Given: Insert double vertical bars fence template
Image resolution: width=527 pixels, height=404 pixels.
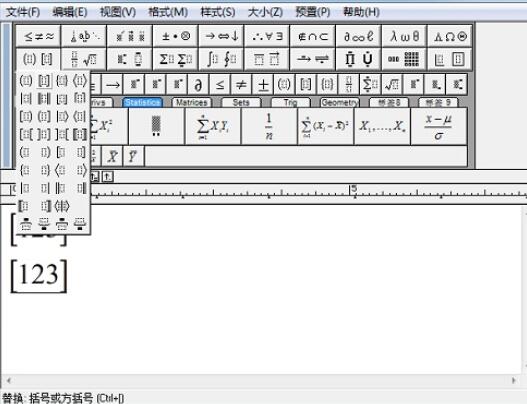Looking at the screenshot, I should (44, 98).
